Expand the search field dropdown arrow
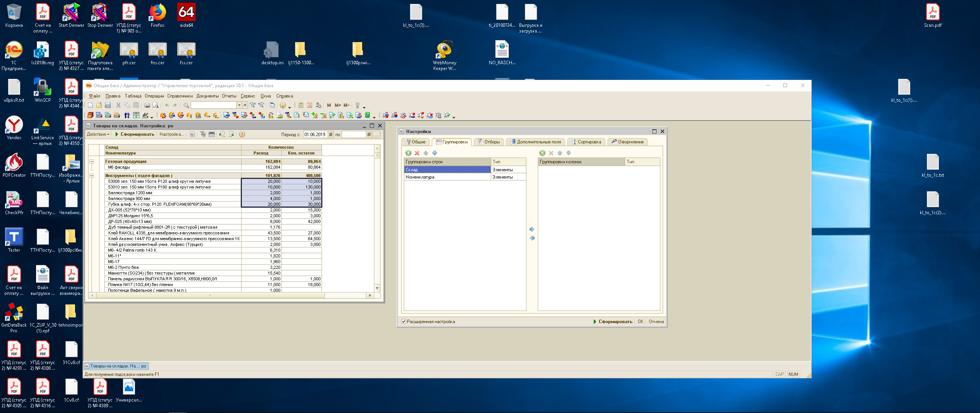 (239, 105)
